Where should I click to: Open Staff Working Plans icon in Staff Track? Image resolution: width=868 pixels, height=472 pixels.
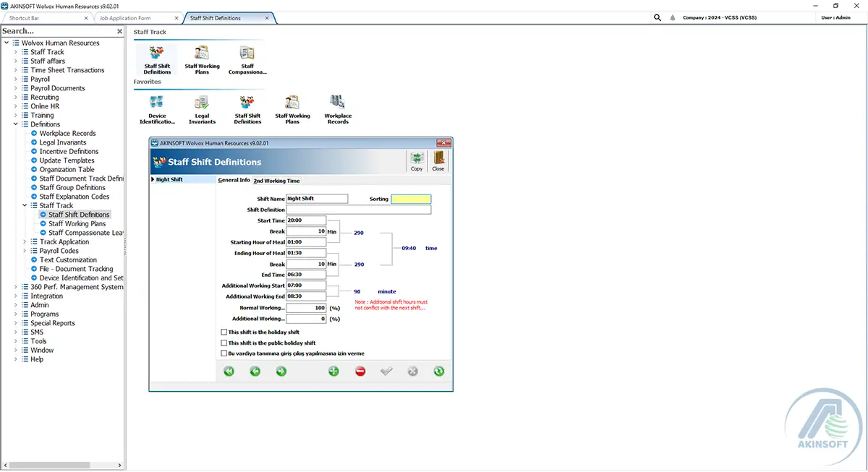pos(202,60)
